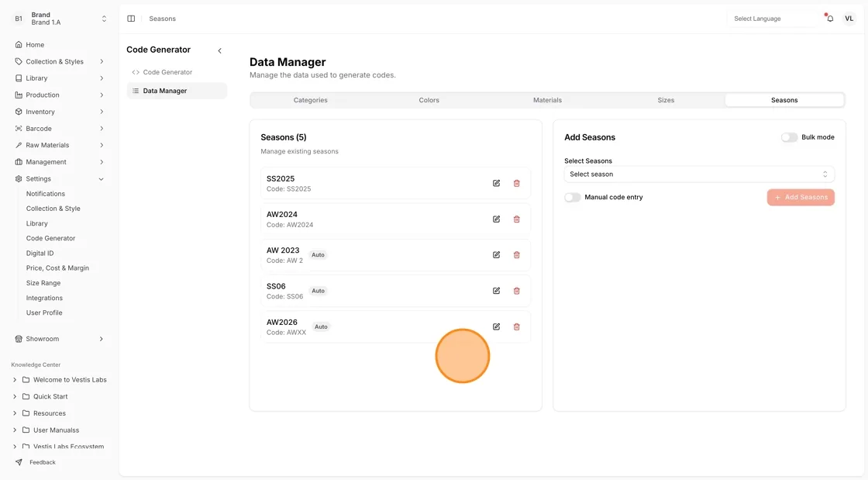Open Digital ID settings
Image resolution: width=868 pixels, height=480 pixels.
coord(40,253)
